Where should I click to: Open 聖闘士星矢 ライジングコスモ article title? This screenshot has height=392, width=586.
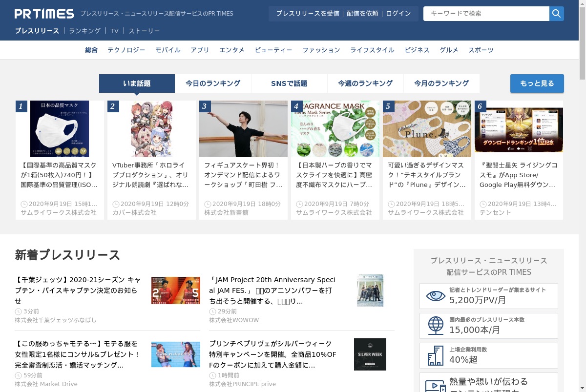point(519,175)
